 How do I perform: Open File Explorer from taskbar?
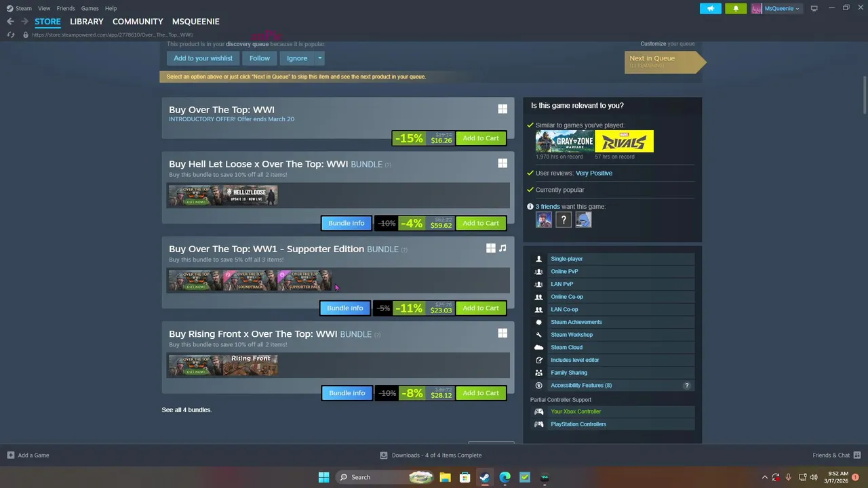click(x=445, y=477)
